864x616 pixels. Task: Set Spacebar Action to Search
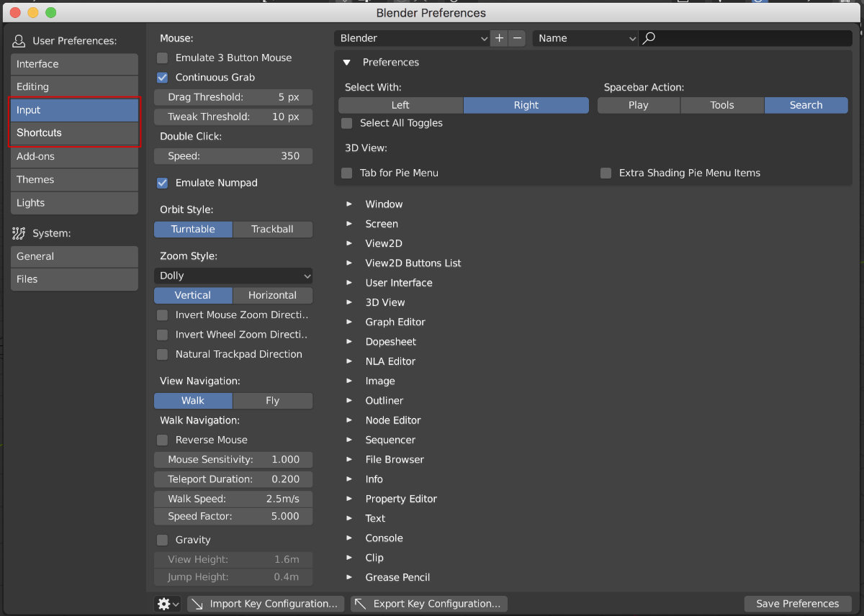click(x=806, y=105)
